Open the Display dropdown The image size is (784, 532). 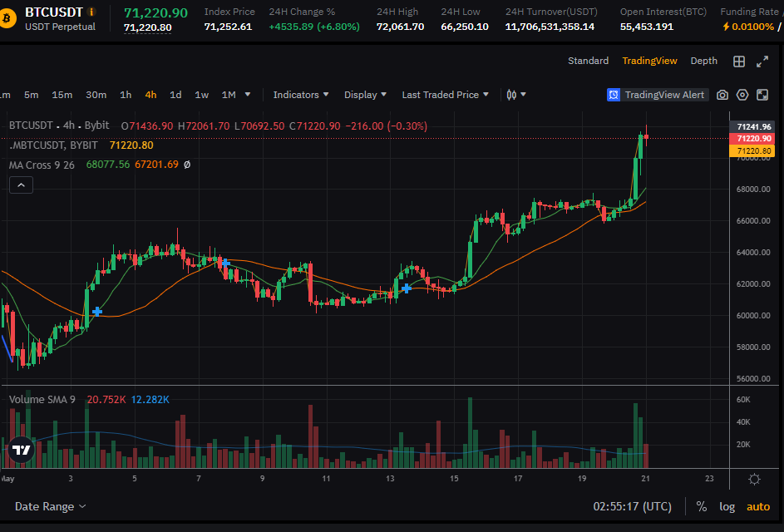point(365,95)
